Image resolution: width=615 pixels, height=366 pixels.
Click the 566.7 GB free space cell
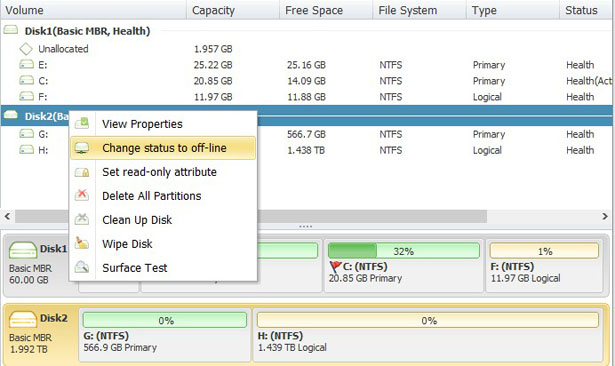pos(306,134)
